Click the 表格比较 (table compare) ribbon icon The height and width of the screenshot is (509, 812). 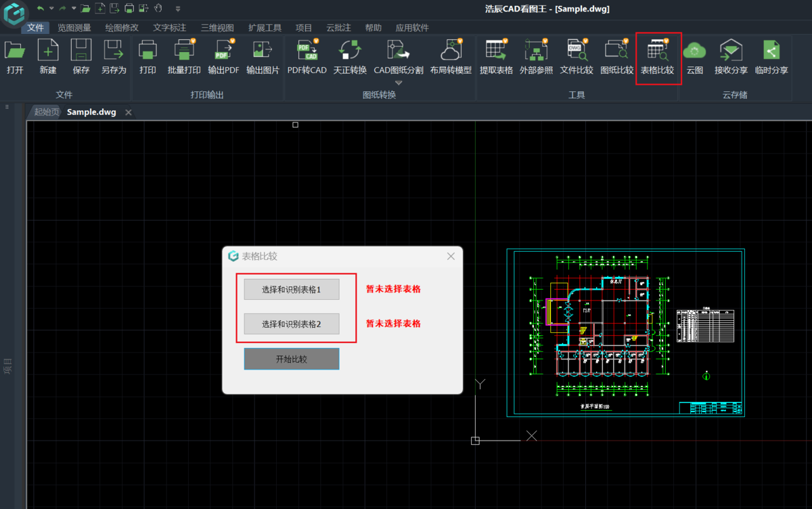[x=658, y=56]
